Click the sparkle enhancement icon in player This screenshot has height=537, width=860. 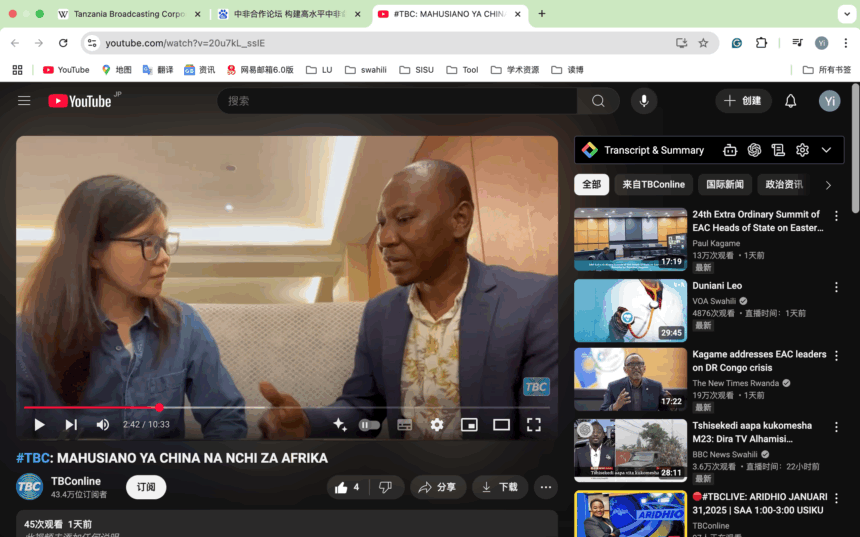coord(340,425)
